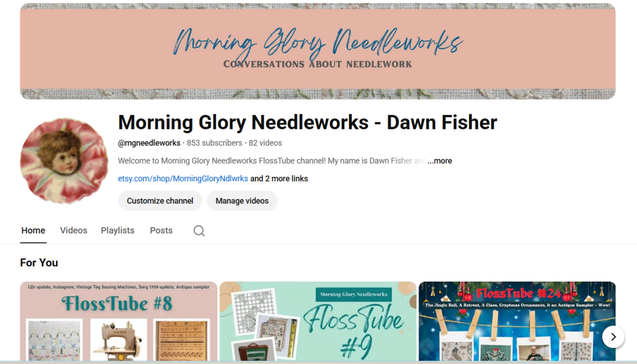Screen dimensions: 637x364
Task: Play the FlossTube #9 video thumbnail
Action: [318, 322]
